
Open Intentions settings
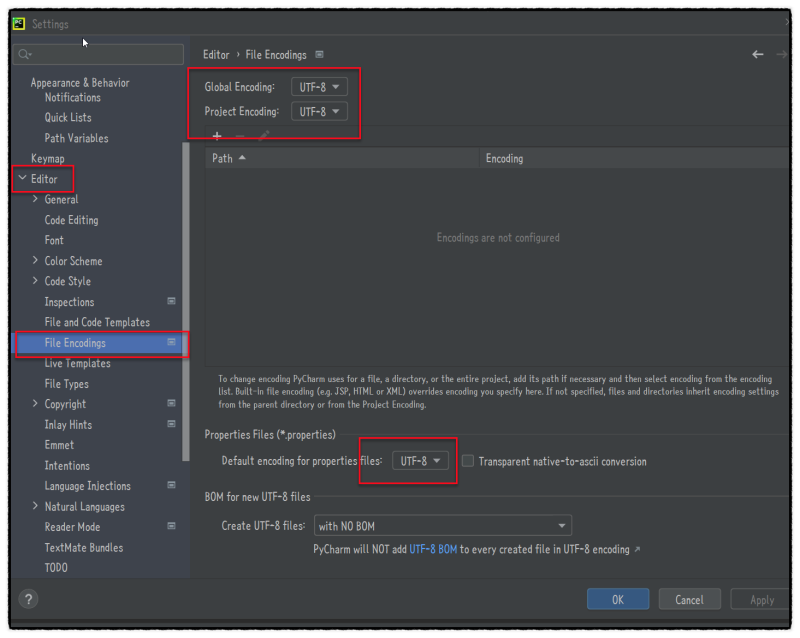[x=67, y=465]
